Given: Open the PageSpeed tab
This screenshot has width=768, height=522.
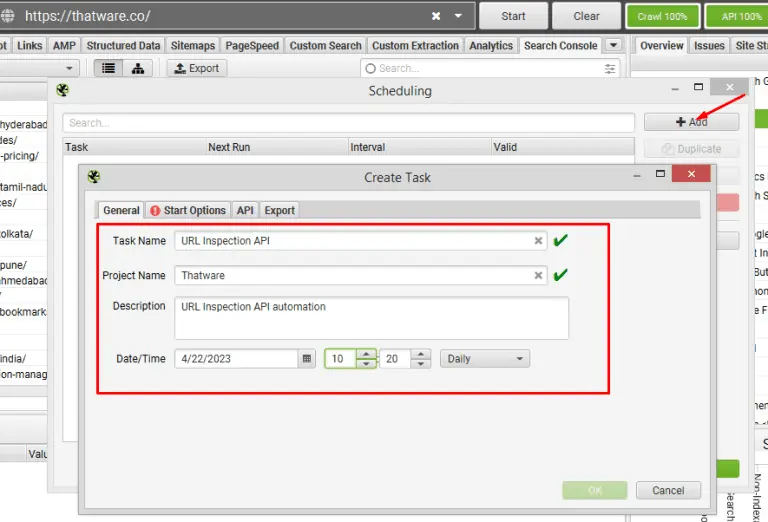Looking at the screenshot, I should point(252,46).
